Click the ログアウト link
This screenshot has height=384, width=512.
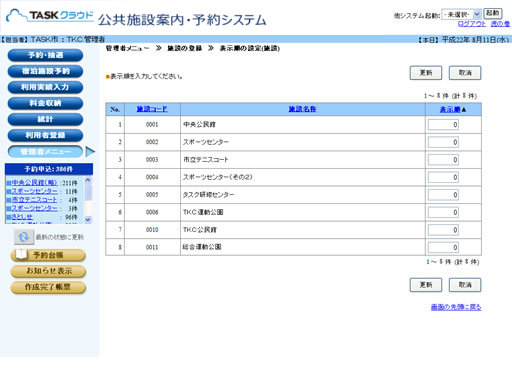click(471, 24)
